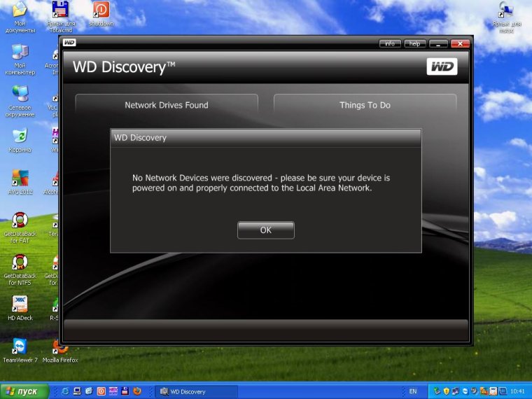Minimize the WD Discovery window

point(438,44)
